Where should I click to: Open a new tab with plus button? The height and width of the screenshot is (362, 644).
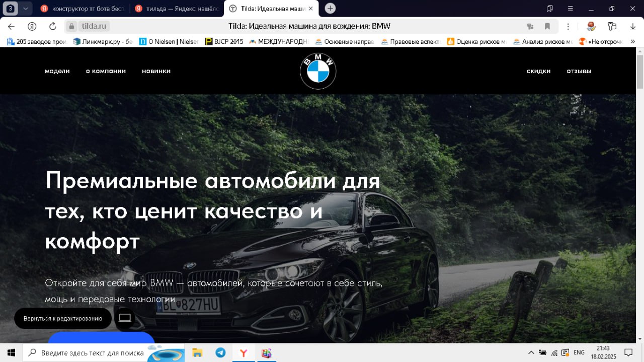(330, 8)
